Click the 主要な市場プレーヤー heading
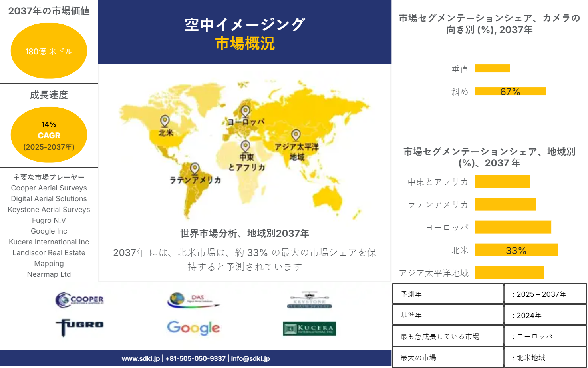The width and height of the screenshot is (588, 368). click(49, 177)
